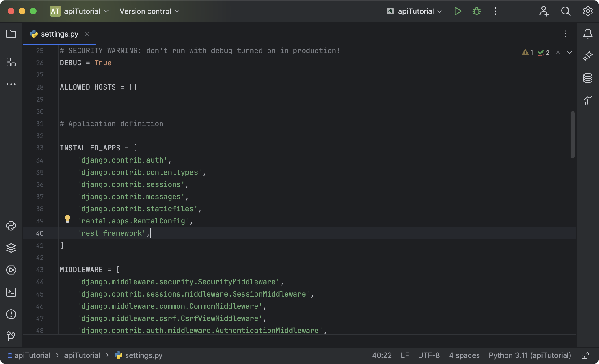Viewport: 599px width, 364px height.
Task: Click the closing bracket on line 41
Action: 62,245
